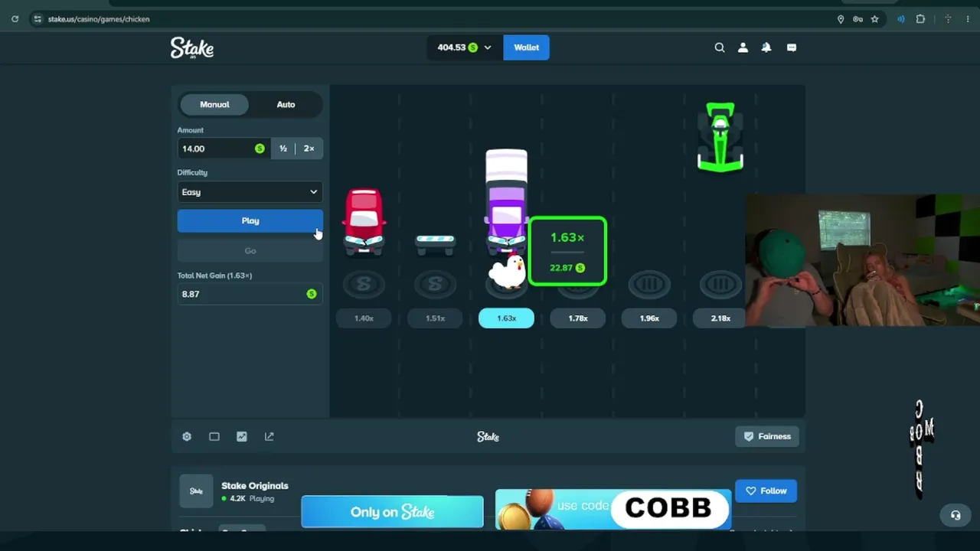Switch to Auto betting mode
980x551 pixels.
[x=286, y=104]
